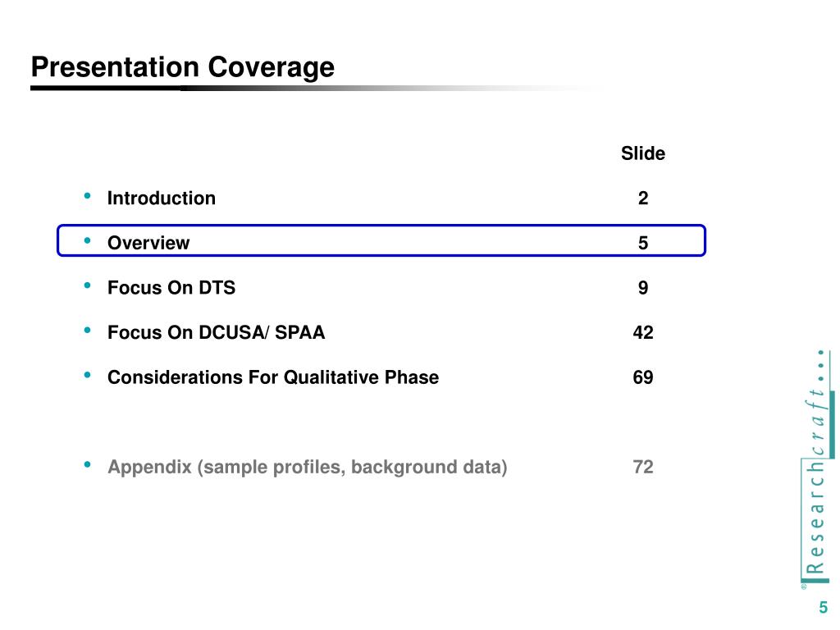The image size is (840, 630).
Task: Click the grey Appendix bullet point
Action: click(x=87, y=465)
